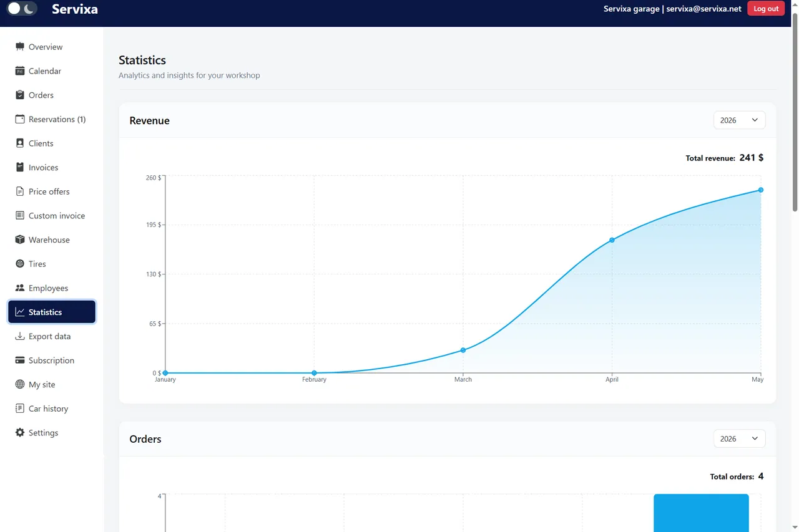799x532 pixels.
Task: Click the March x-axis label
Action: (x=463, y=379)
